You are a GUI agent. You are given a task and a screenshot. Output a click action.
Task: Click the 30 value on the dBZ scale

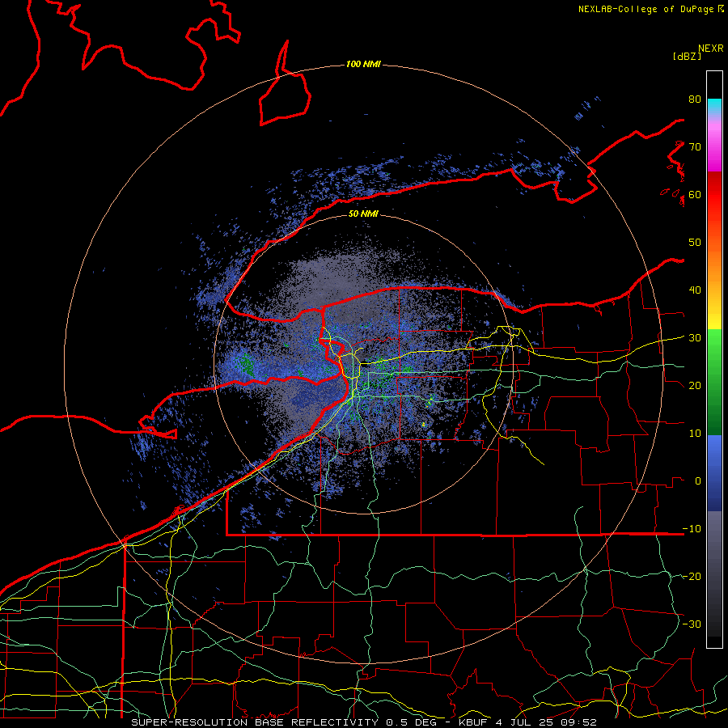(x=695, y=338)
